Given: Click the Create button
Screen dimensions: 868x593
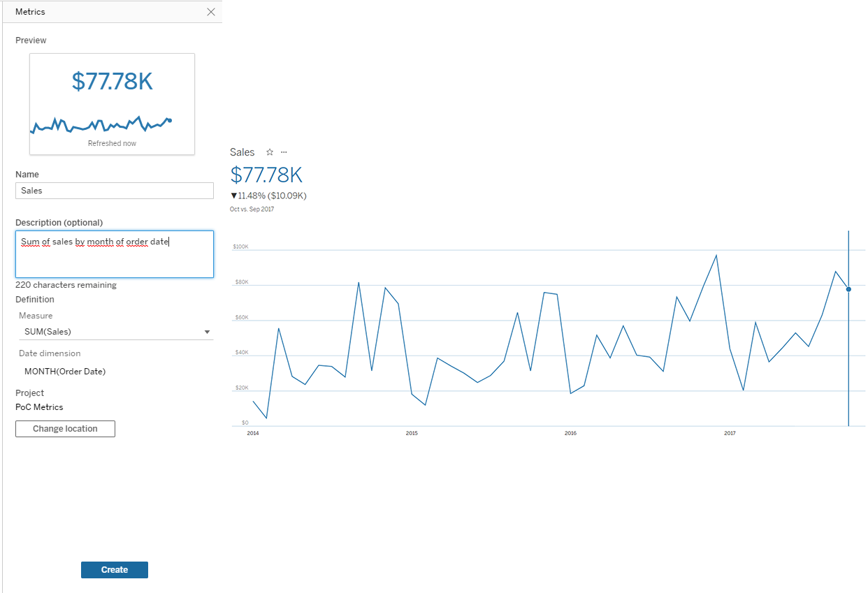Looking at the screenshot, I should [115, 570].
